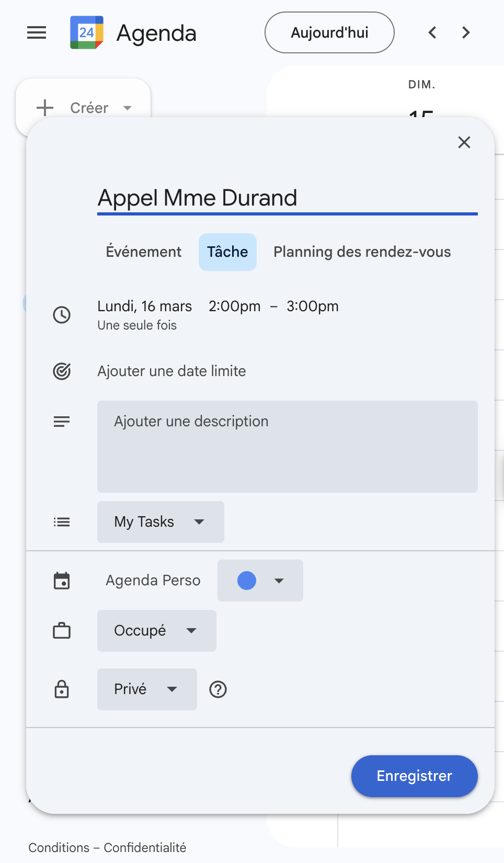Click the Aujourd'hui button
Viewport: 504px width, 863px height.
(x=329, y=33)
